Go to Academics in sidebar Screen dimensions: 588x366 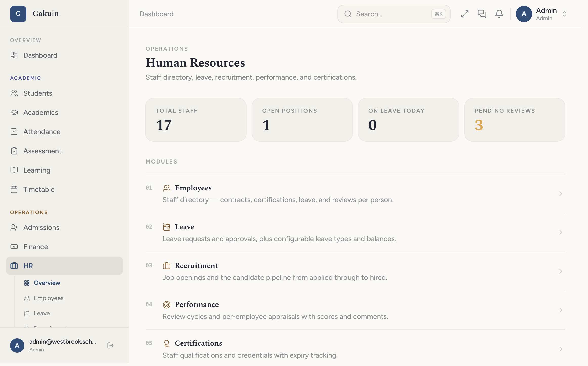tap(64, 112)
